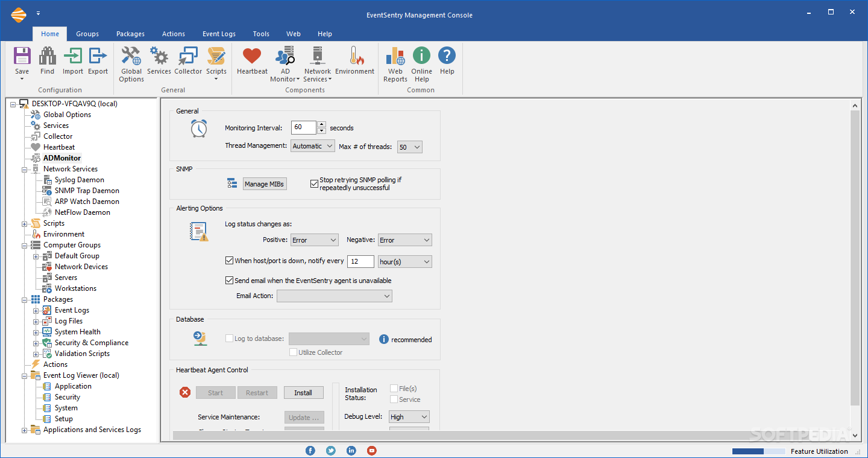This screenshot has width=868, height=458.
Task: Open Facebook link in status bar
Action: (310, 451)
